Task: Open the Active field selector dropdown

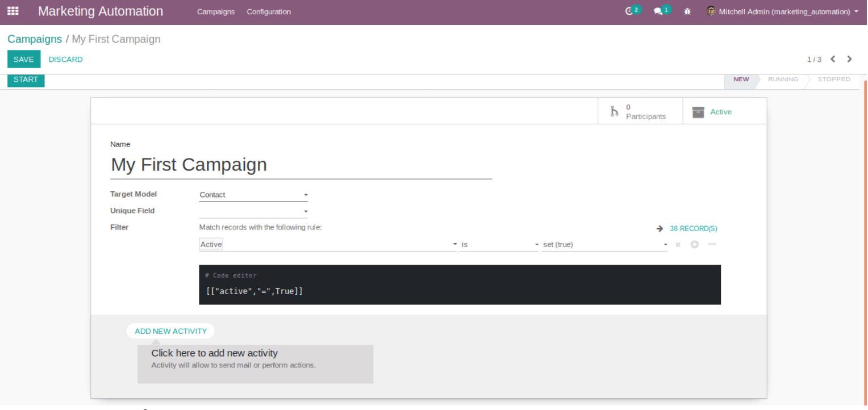Action: coord(328,244)
